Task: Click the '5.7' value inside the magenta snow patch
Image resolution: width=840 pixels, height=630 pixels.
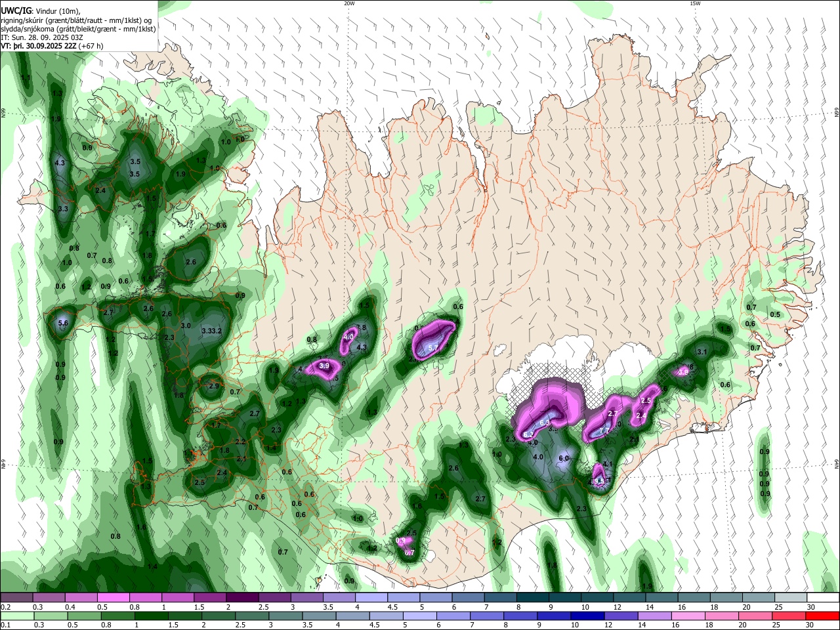Action: [x=433, y=347]
